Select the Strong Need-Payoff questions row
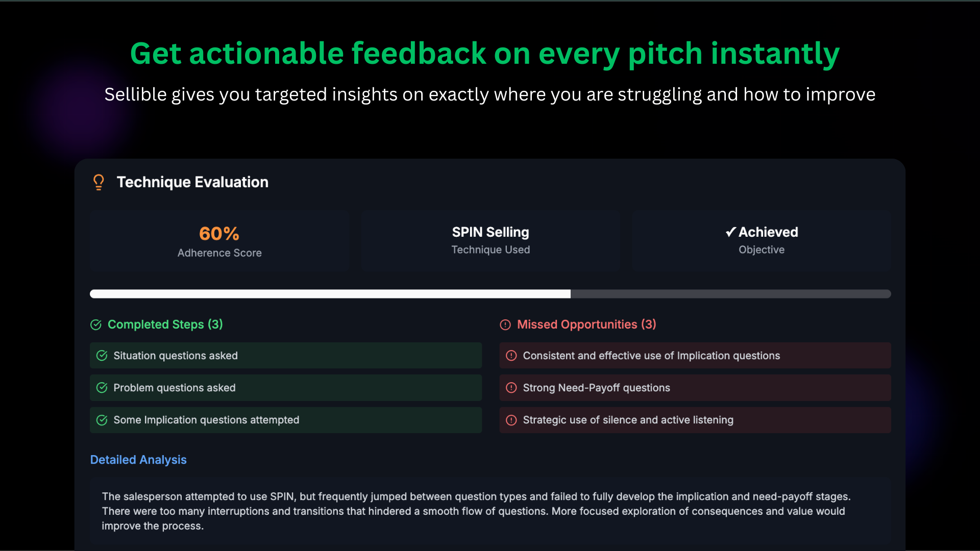980x551 pixels. pos(695,388)
